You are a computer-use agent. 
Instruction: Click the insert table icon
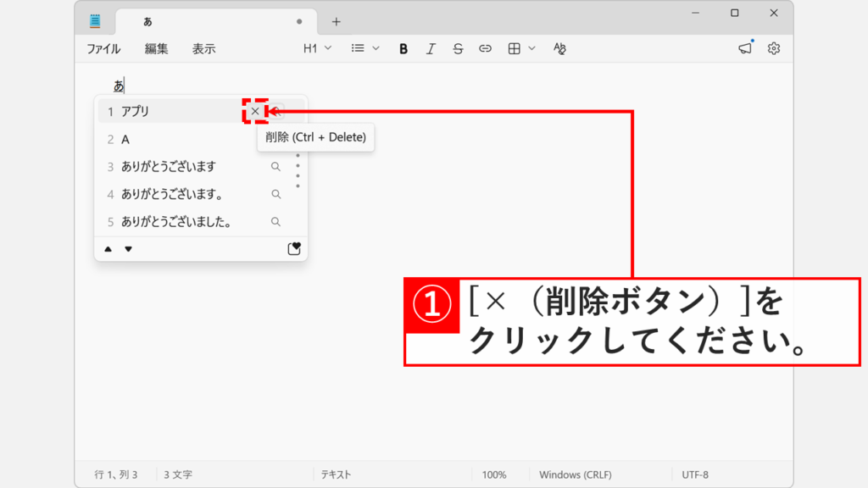point(515,48)
